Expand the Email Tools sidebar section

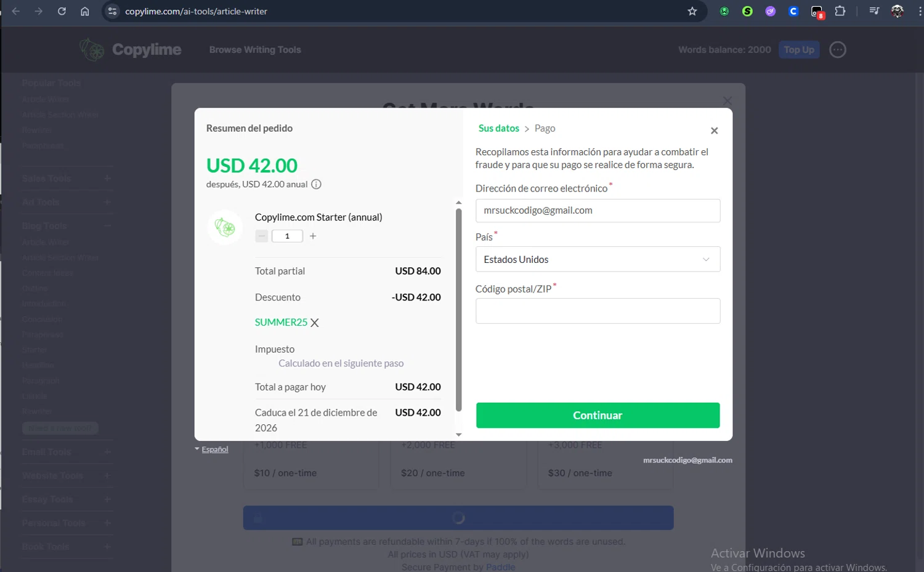[67, 452]
